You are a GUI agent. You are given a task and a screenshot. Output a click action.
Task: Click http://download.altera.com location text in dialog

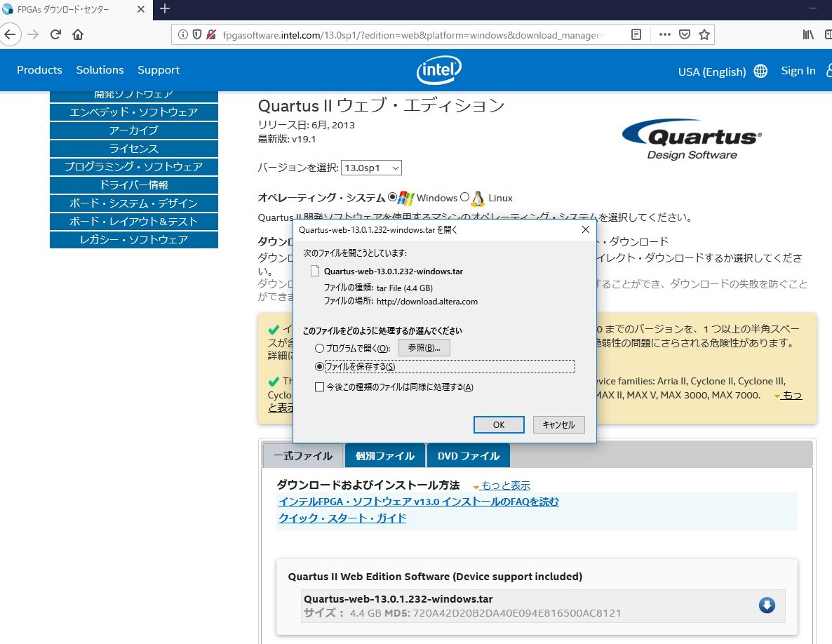pyautogui.click(x=427, y=302)
